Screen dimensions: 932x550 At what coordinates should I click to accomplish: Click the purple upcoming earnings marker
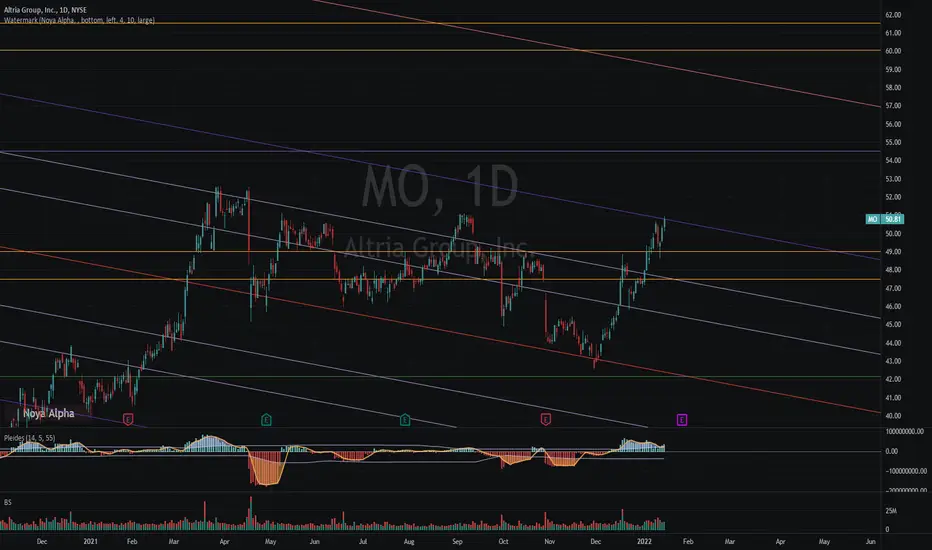682,420
